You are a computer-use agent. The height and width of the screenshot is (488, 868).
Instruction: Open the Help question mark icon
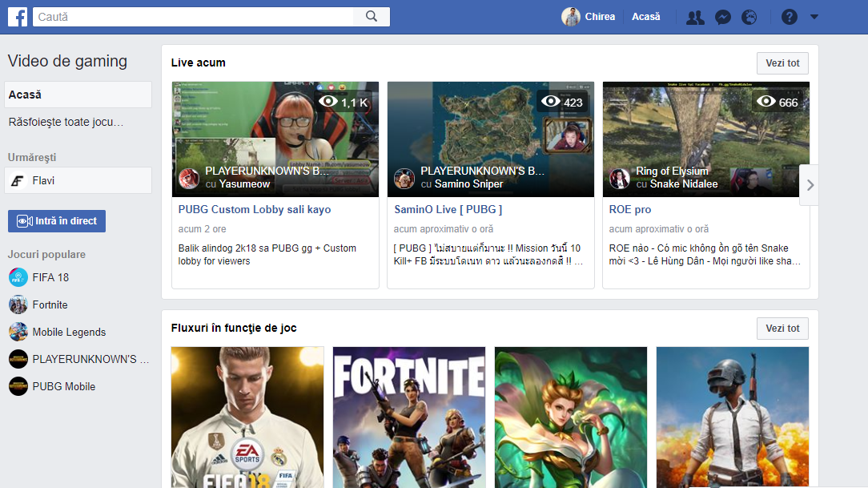pos(789,16)
